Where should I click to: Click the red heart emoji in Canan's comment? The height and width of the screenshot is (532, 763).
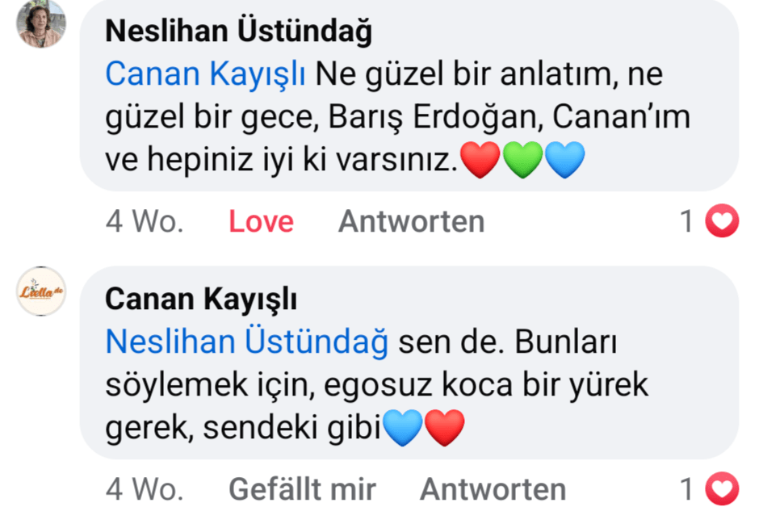tap(445, 428)
